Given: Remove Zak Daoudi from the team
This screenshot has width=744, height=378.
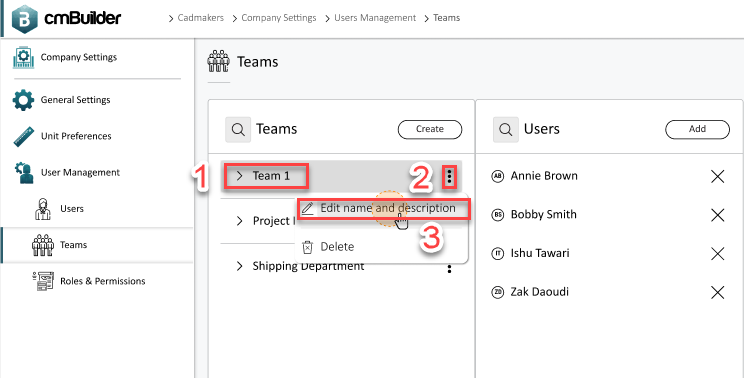Looking at the screenshot, I should [x=717, y=292].
